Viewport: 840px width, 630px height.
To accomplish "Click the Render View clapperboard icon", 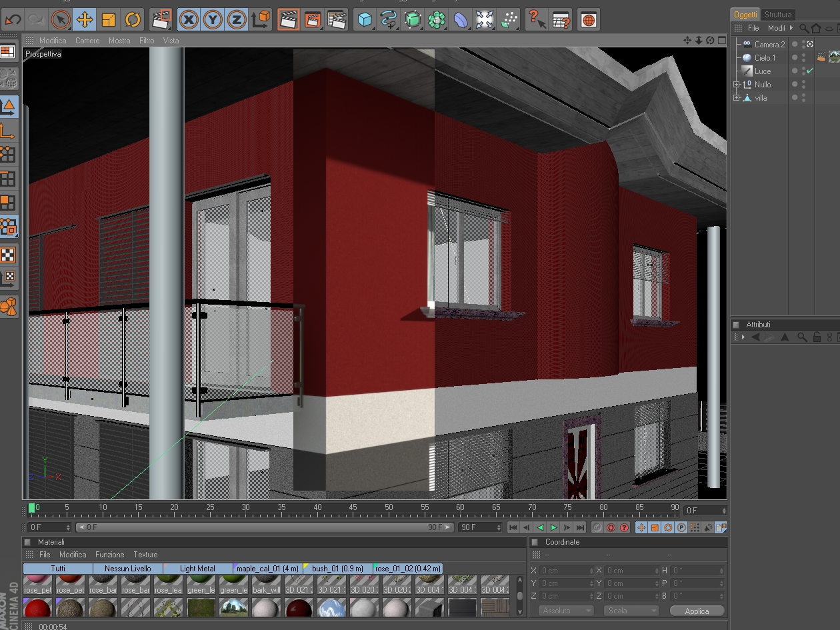I will pos(288,20).
